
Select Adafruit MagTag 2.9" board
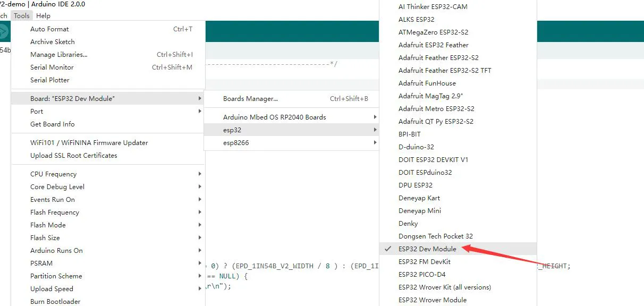click(x=458, y=96)
